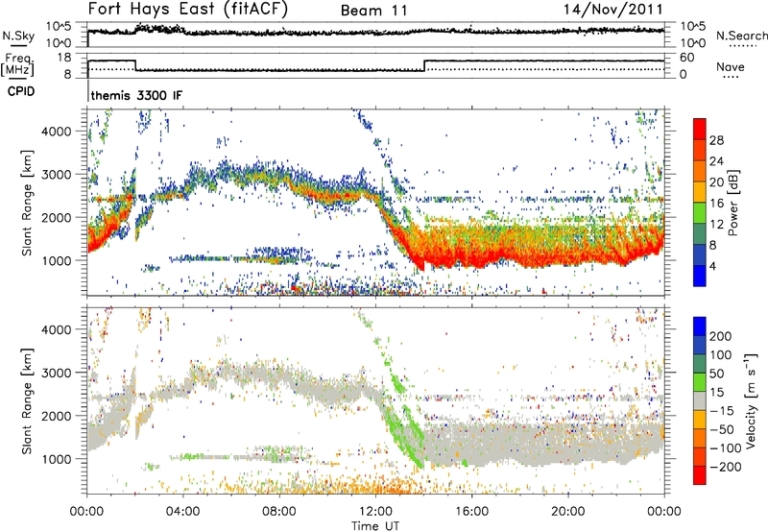This screenshot has height=532, width=768.
Task: Click the frequency step-up line at 14:00
Action: tap(424, 65)
